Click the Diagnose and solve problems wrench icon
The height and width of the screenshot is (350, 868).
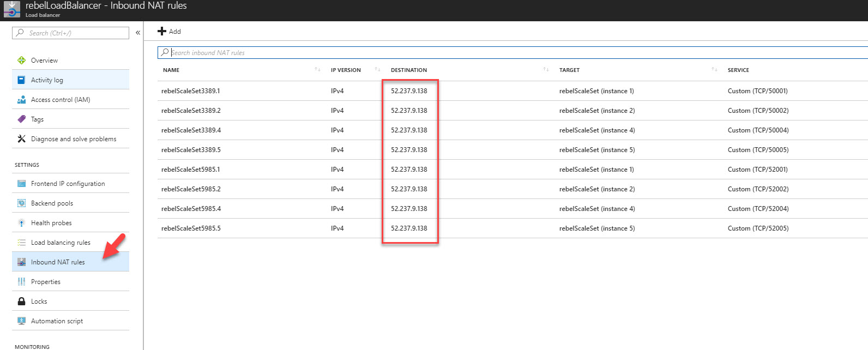point(21,139)
